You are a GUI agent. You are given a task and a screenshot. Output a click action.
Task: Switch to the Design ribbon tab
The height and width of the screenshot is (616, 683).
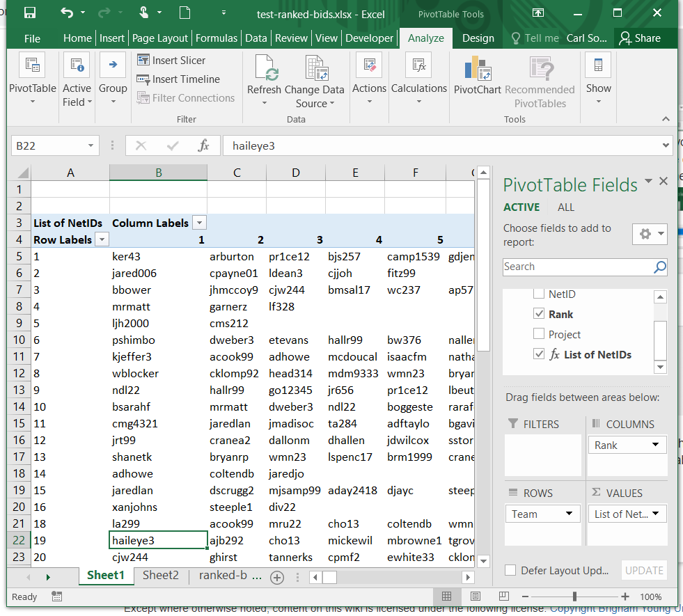pos(478,38)
